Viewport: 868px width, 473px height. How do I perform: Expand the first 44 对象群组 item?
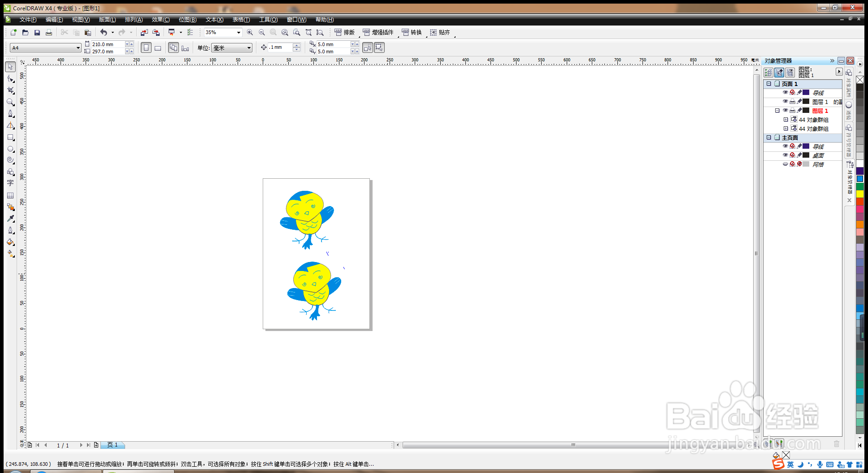pos(786,120)
